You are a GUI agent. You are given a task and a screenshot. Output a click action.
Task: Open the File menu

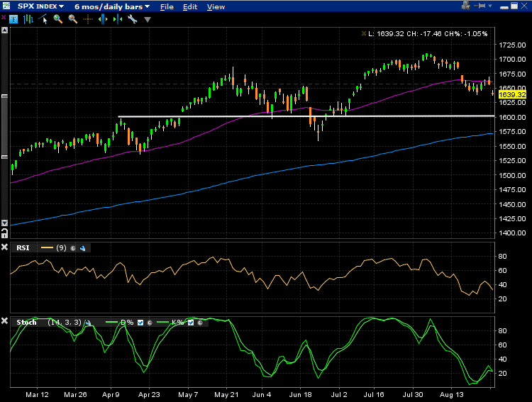click(x=167, y=7)
